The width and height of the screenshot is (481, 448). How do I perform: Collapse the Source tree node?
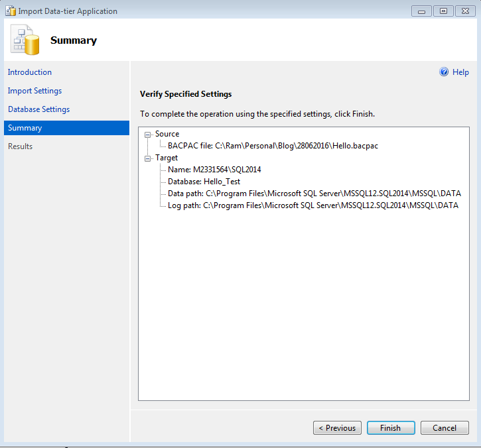[148, 135]
